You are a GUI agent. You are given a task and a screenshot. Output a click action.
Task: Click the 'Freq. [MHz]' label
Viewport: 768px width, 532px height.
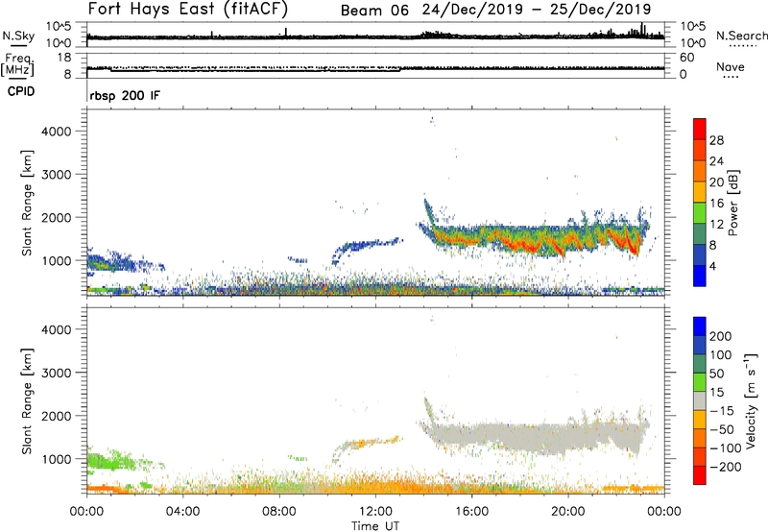point(17,65)
